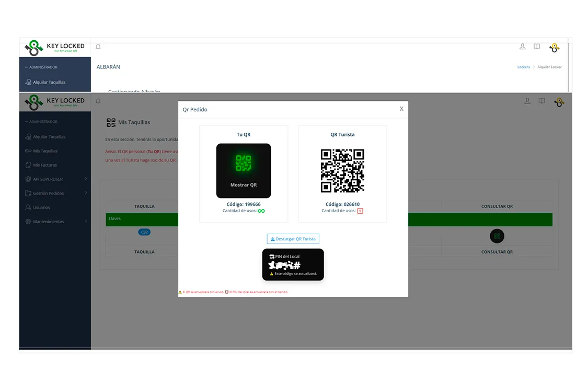Click the infinity uses icon under Tu QR
This screenshot has height=368, width=588.
point(261,211)
